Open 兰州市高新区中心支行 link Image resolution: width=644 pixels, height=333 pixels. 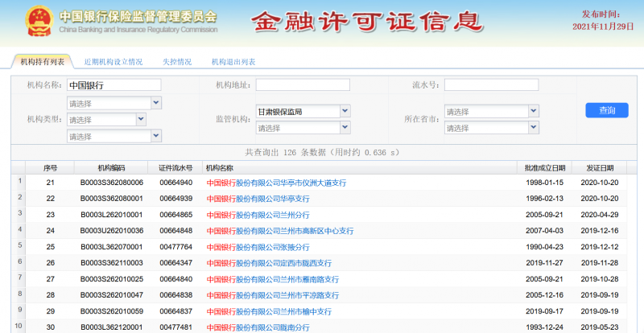tap(280, 231)
